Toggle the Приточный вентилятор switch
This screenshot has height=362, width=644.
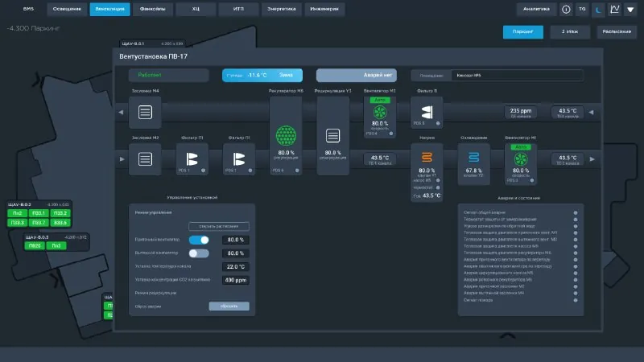tap(199, 240)
